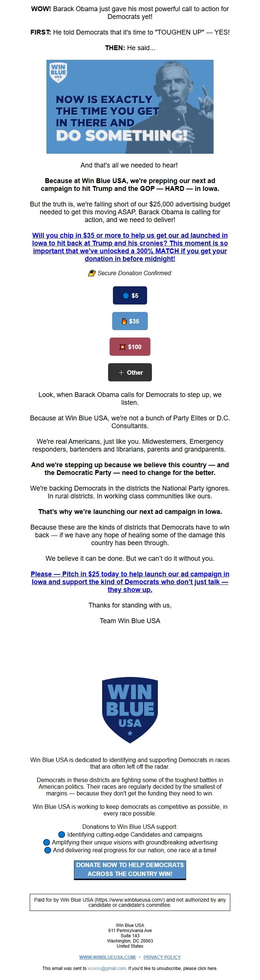Click the "Paid for by Win Blue USA" disclaimer box
This screenshot has height=980, width=260.
click(x=130, y=902)
